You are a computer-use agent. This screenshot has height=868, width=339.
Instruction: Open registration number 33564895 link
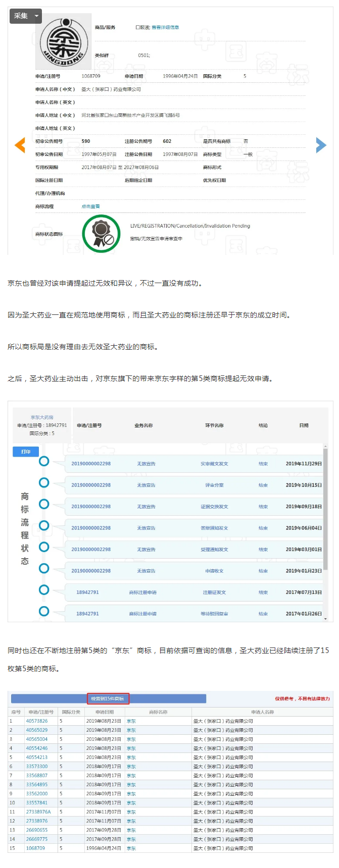(x=37, y=785)
